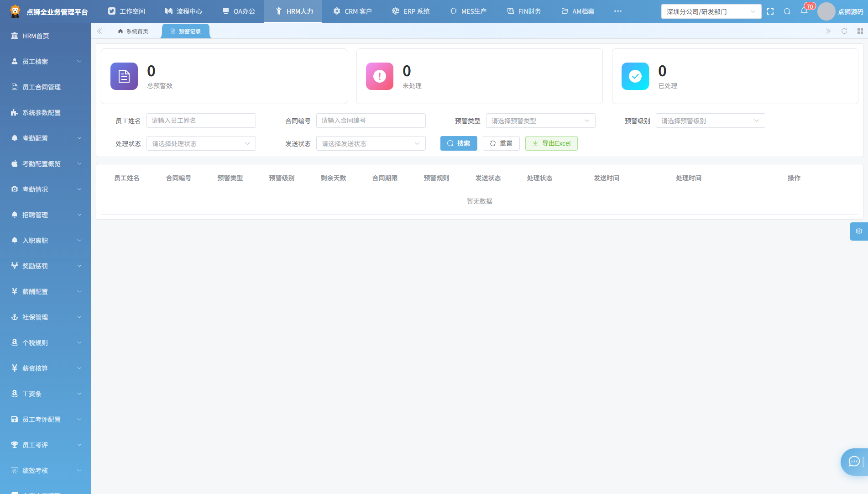Screen dimensions: 868x494
Task: Open the 预警类型 dropdown
Action: click(x=541, y=121)
